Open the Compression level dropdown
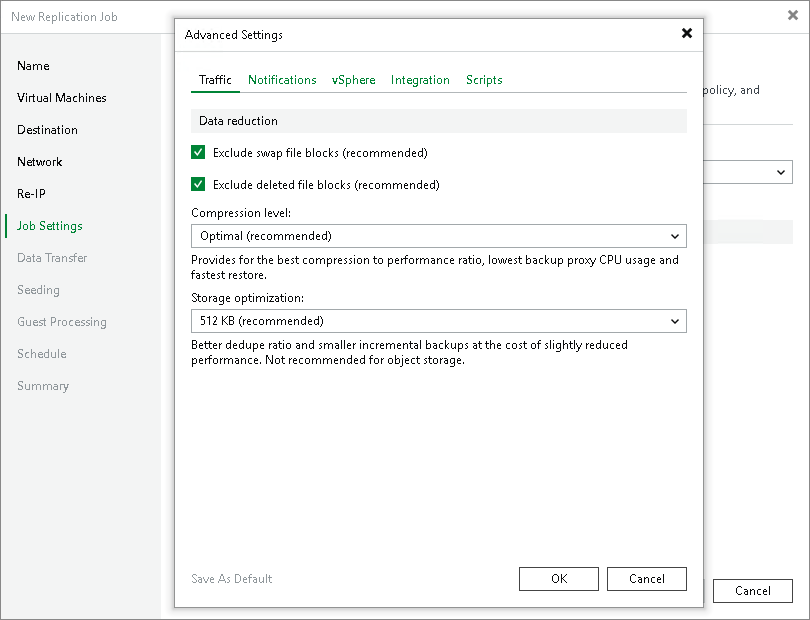The height and width of the screenshot is (620, 810). [439, 236]
